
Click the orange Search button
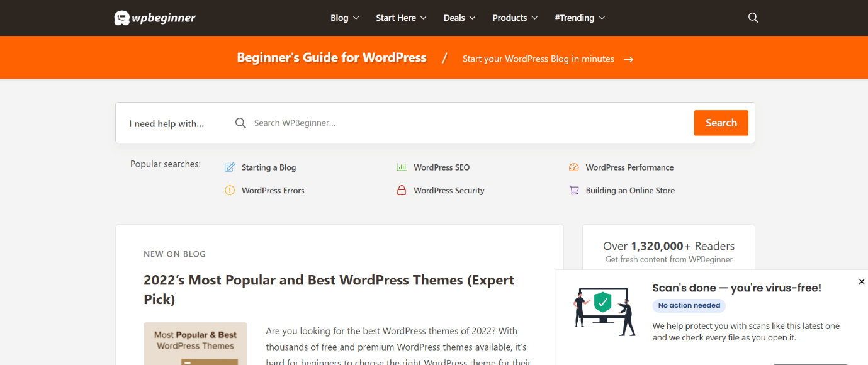tap(721, 123)
